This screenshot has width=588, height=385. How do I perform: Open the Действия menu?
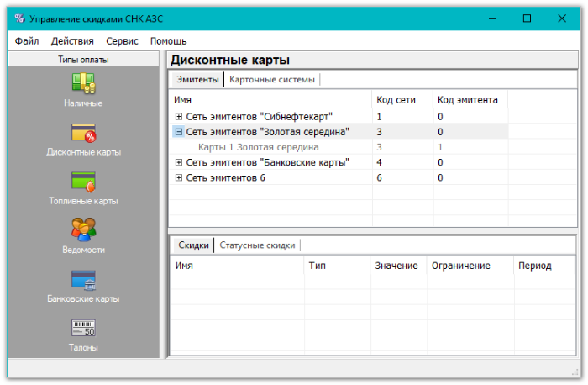[x=72, y=40]
